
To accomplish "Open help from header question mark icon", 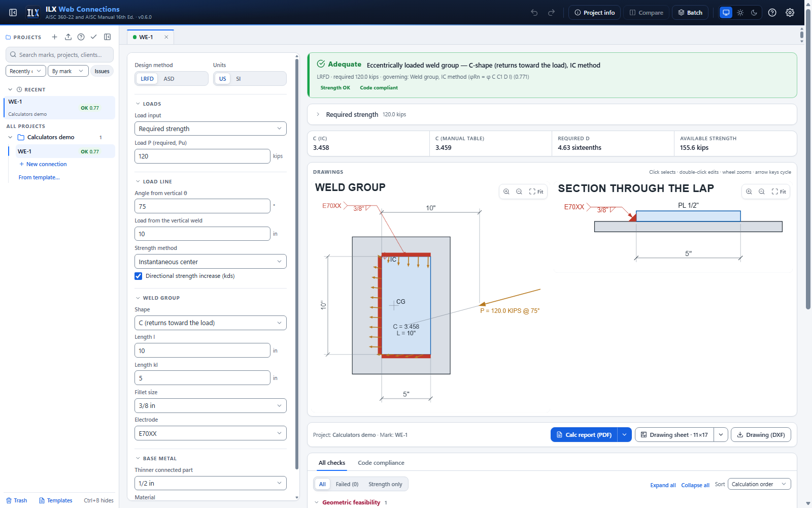I will (x=772, y=13).
